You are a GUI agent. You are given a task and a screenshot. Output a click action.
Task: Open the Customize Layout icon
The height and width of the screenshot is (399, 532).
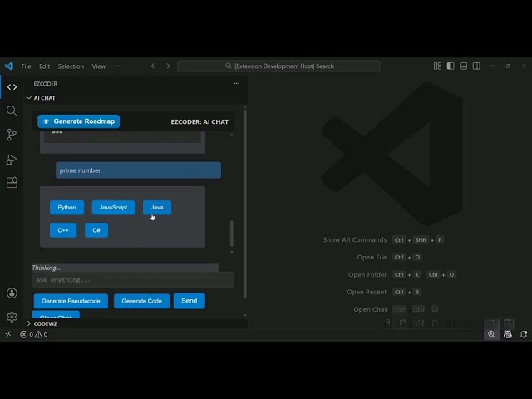(x=438, y=66)
